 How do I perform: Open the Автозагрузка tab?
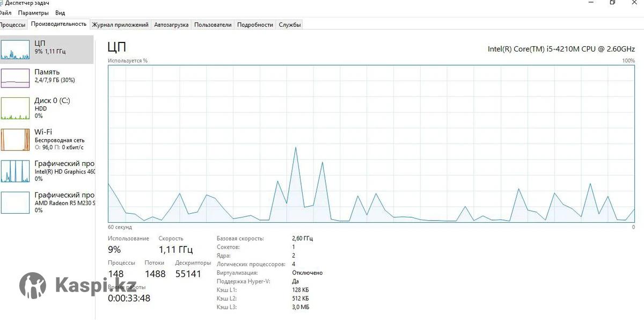coord(171,25)
